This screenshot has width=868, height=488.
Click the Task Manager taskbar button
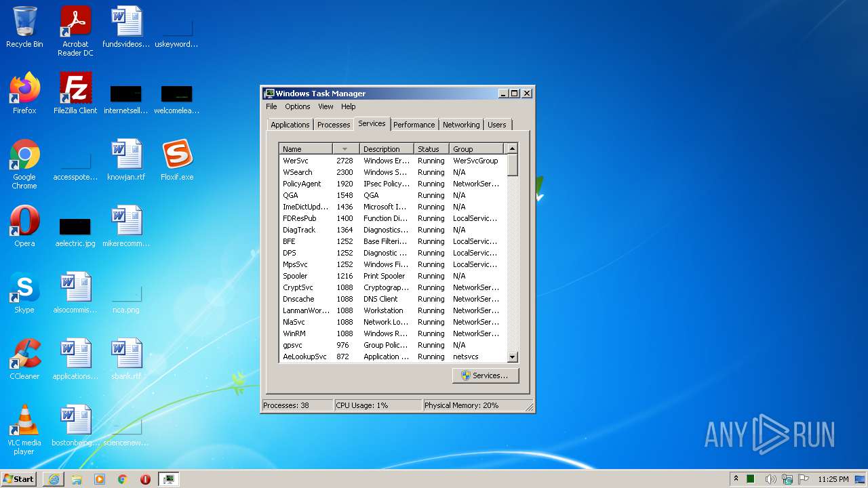pos(168,479)
